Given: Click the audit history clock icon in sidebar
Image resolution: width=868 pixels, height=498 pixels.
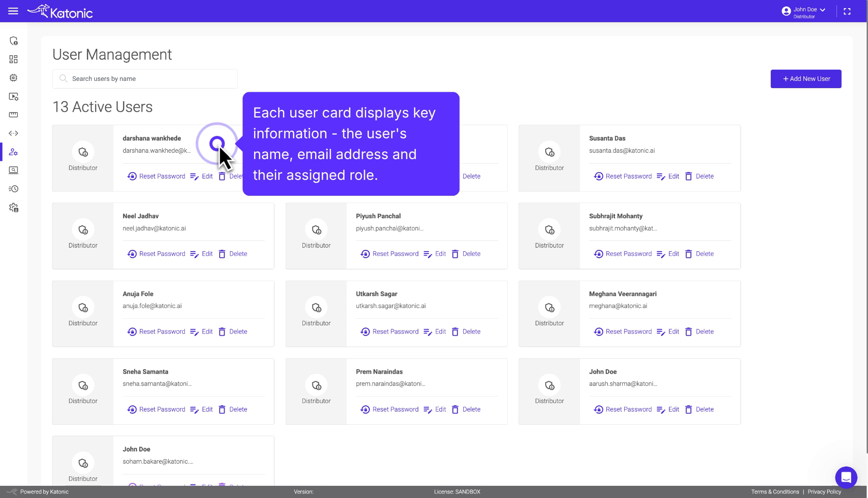Looking at the screenshot, I should (14, 189).
